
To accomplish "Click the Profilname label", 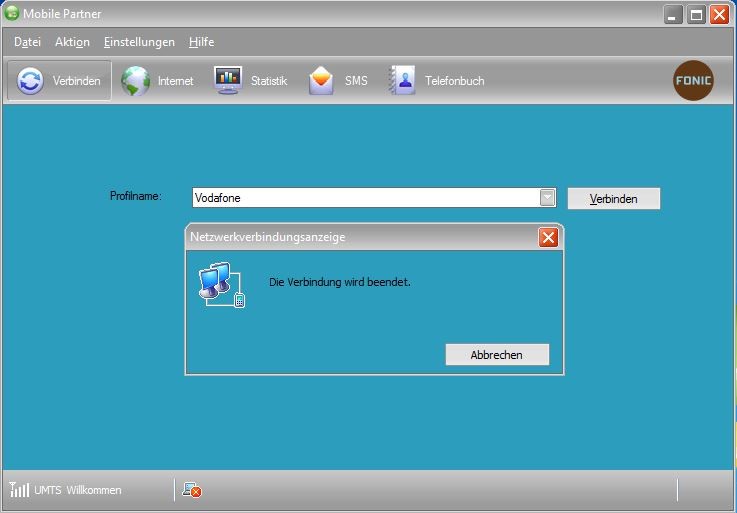I will [x=136, y=196].
